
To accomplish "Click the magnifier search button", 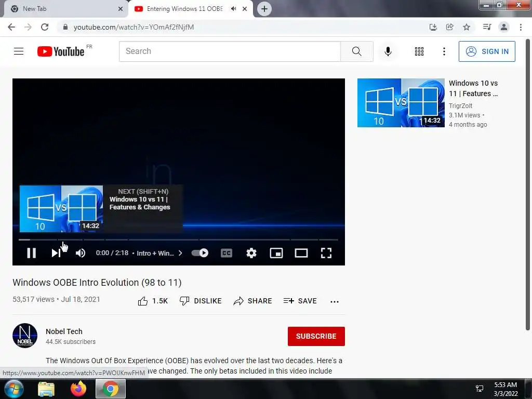I will tap(356, 51).
